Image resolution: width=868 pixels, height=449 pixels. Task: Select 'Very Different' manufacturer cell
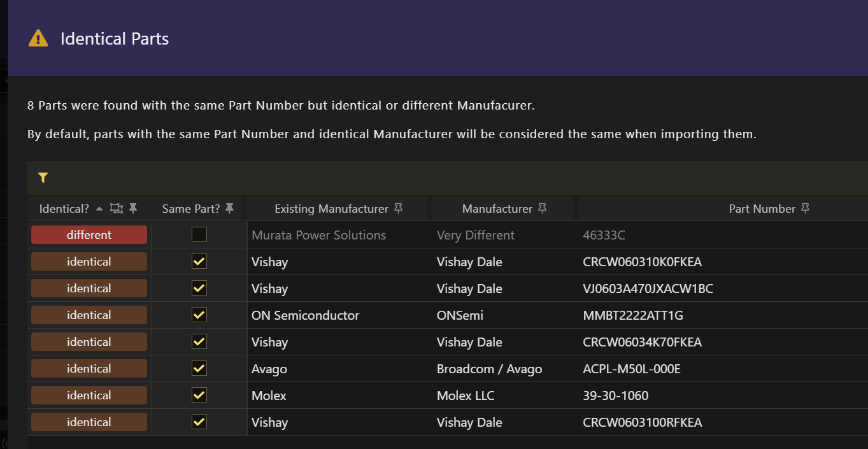pos(476,235)
